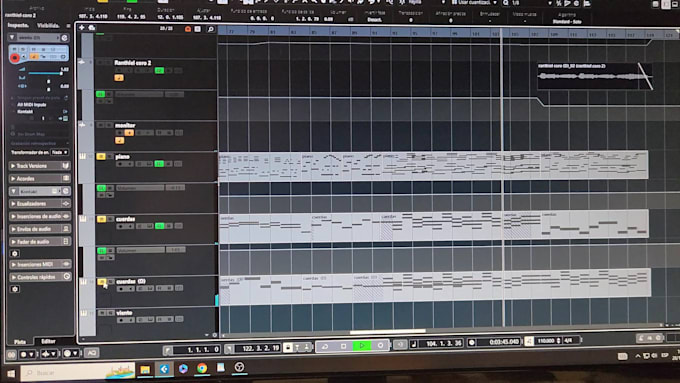Expand the Envíos de audio section
The width and height of the screenshot is (680, 383).
click(x=13, y=229)
